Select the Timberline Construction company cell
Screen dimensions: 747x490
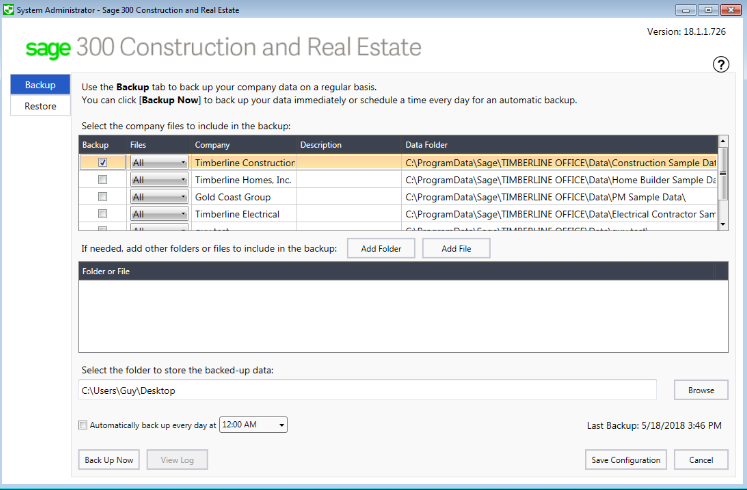click(244, 163)
